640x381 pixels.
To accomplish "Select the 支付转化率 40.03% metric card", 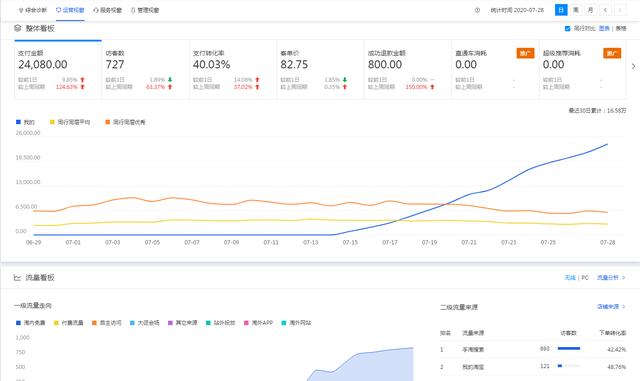I will tap(233, 69).
